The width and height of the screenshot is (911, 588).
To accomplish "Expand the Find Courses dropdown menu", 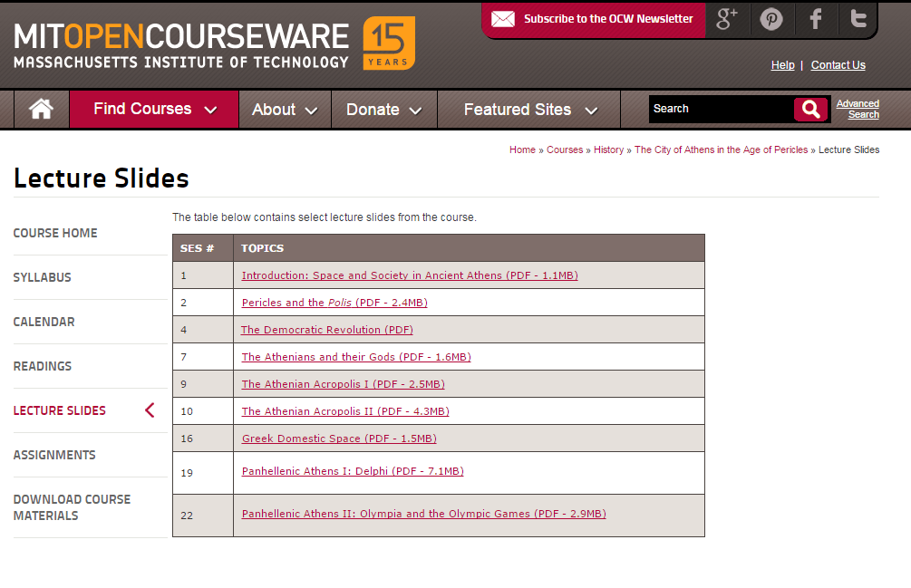I will [x=154, y=109].
